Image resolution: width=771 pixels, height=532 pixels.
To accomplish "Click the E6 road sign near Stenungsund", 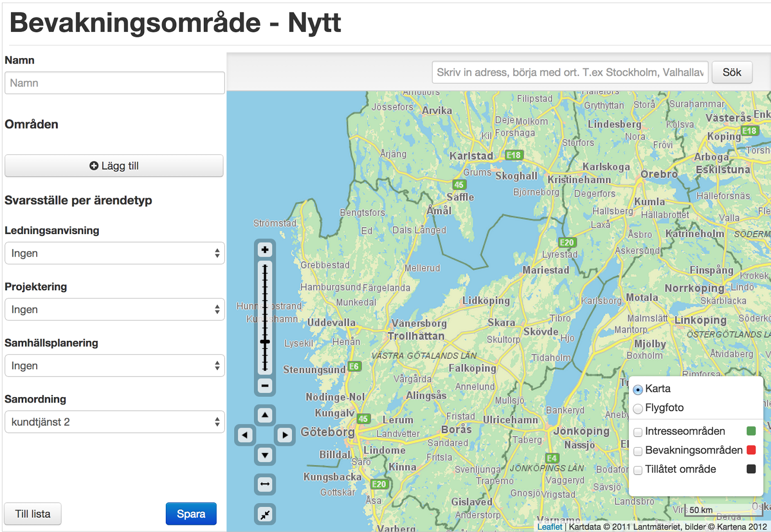I will (x=354, y=366).
